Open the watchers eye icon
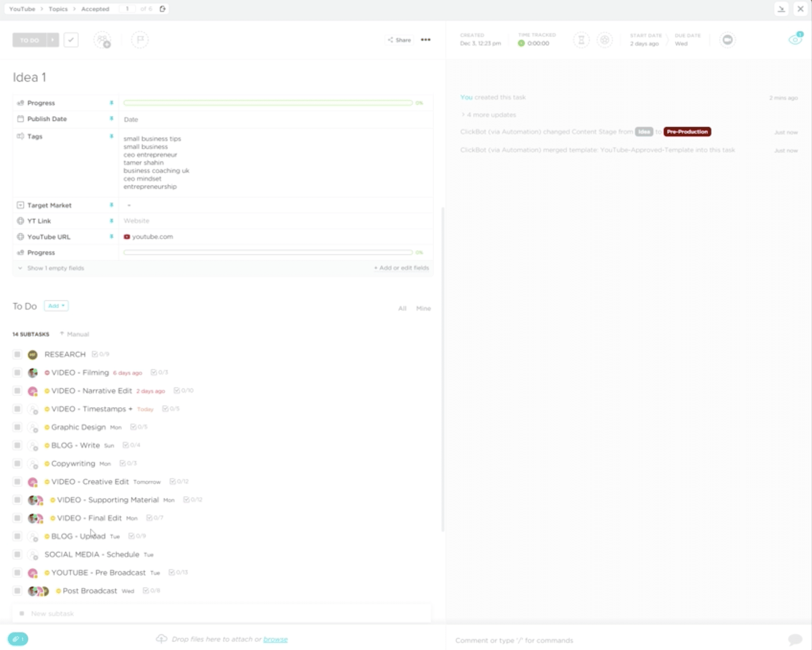Viewport: 812px width, 650px height. tap(794, 39)
